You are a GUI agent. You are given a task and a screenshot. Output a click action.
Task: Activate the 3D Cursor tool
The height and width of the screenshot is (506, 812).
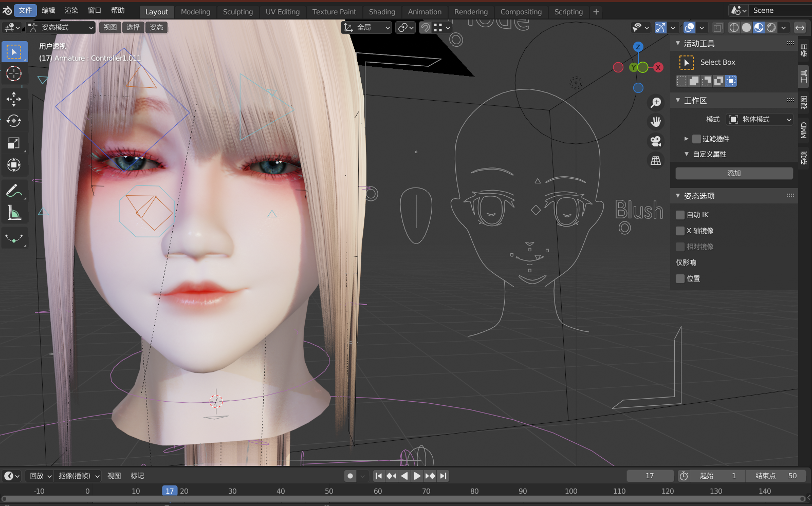point(14,73)
